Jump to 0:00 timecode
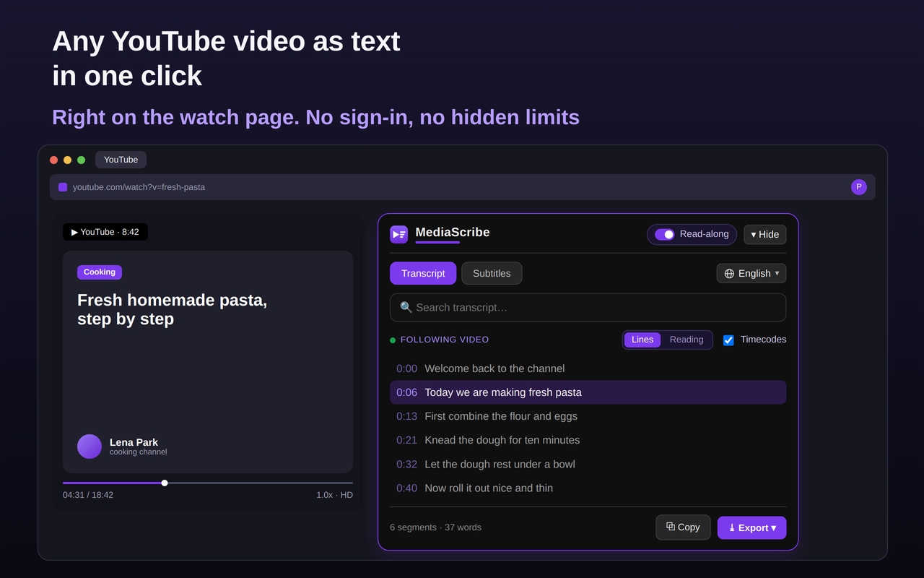Screen dimensions: 924x578 (406, 368)
